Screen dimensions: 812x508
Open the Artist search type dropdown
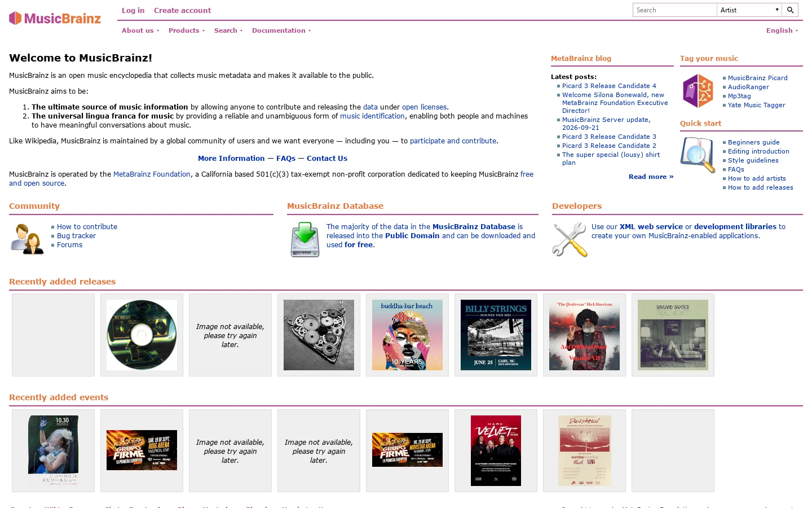[749, 10]
